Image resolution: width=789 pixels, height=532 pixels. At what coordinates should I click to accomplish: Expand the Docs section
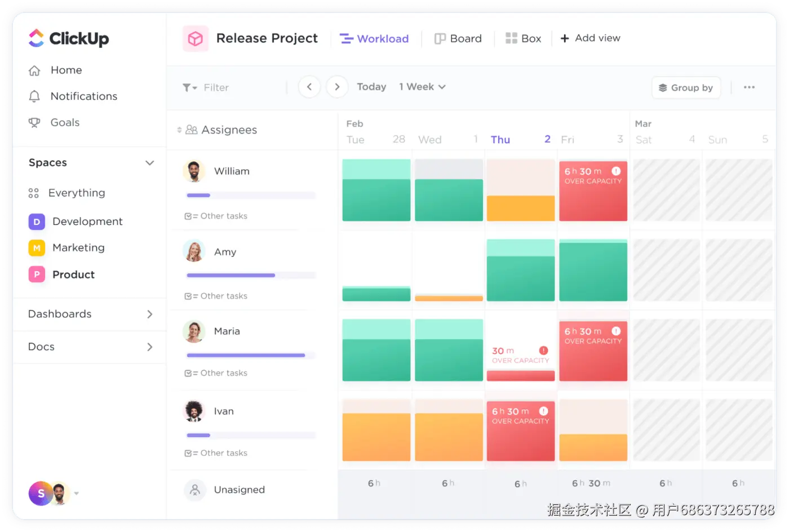(x=149, y=347)
